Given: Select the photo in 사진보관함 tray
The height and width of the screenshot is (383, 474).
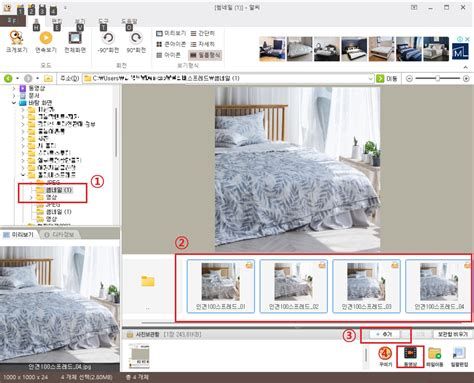Looking at the screenshot, I should pyautogui.click(x=139, y=356).
